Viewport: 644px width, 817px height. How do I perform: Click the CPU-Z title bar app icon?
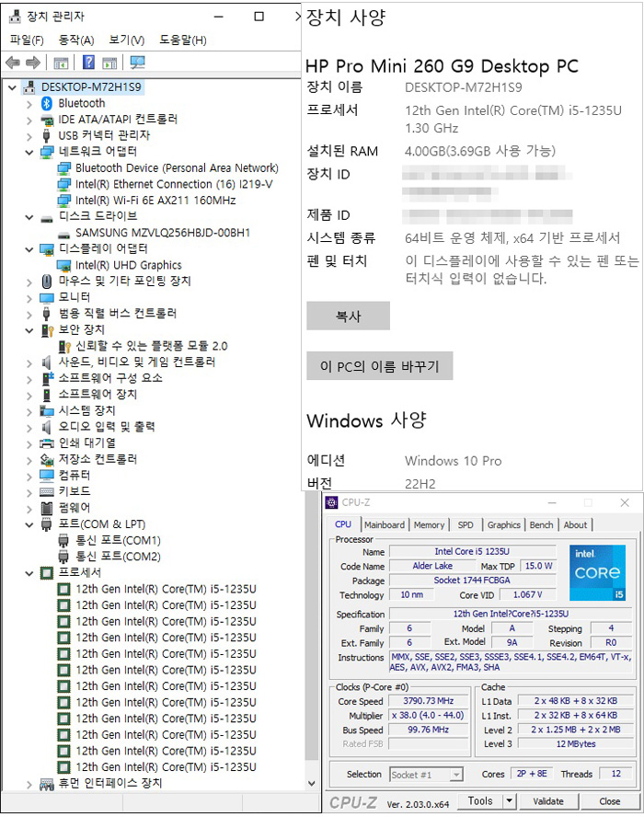[331, 503]
